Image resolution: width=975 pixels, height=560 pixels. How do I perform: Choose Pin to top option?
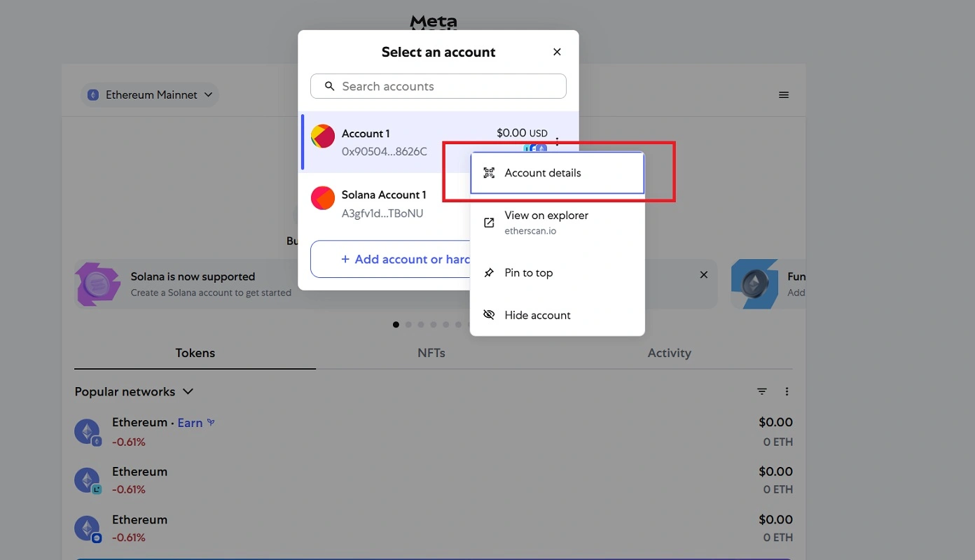(557, 273)
